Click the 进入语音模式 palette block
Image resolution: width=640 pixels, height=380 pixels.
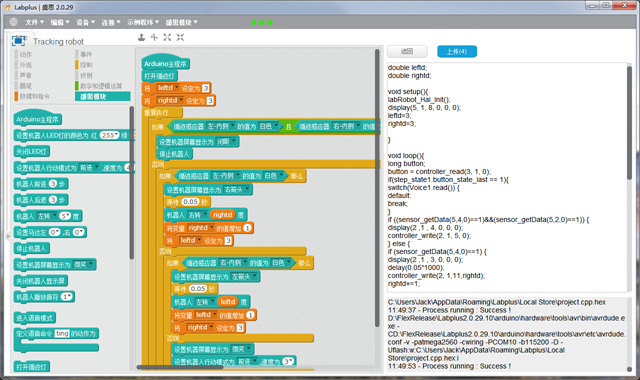pos(35,318)
